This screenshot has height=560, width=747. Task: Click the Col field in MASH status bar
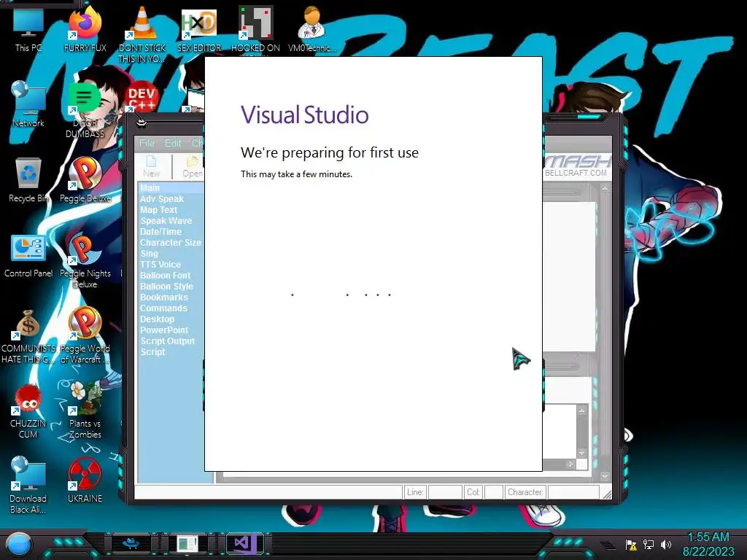(494, 492)
